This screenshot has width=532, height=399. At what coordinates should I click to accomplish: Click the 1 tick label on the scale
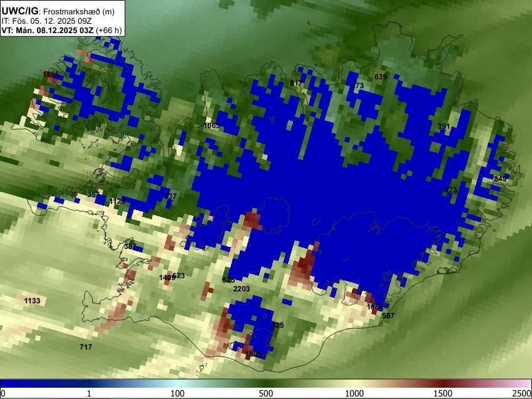[89, 393]
